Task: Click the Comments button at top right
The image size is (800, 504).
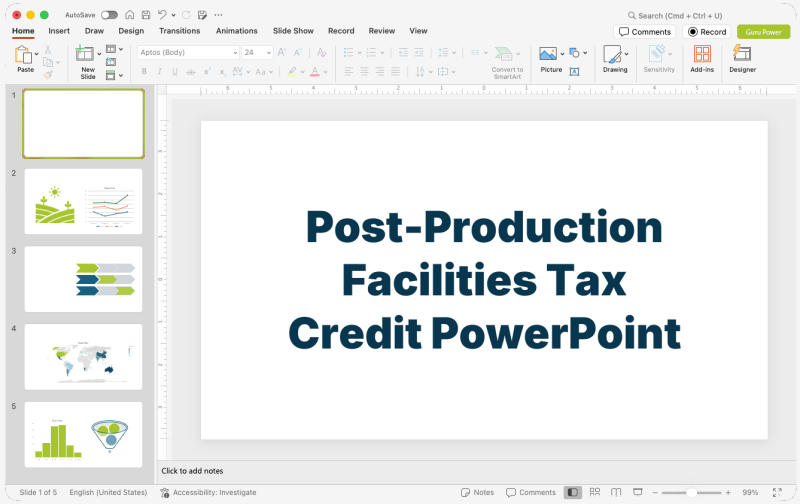Action: coord(645,32)
